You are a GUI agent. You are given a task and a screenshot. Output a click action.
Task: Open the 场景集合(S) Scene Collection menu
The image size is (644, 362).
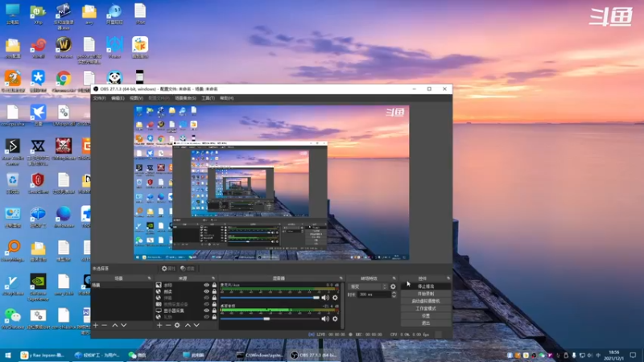click(186, 98)
